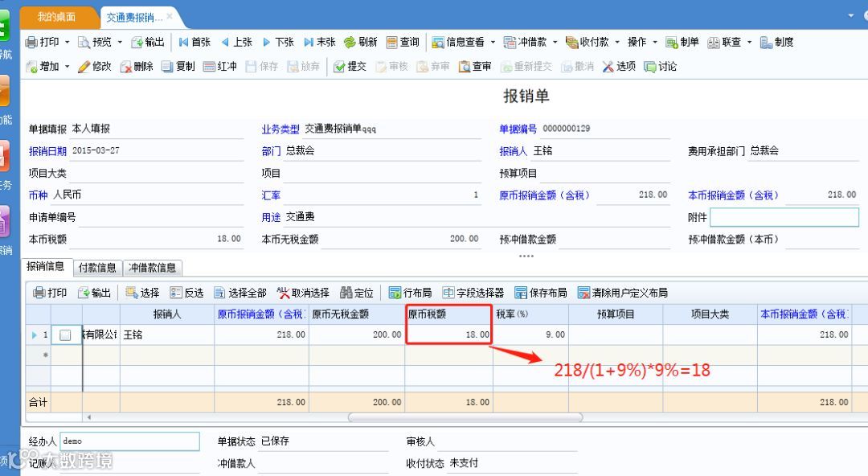Click the 信息查看 toolbar icon
This screenshot has width=868, height=476.
click(x=438, y=42)
